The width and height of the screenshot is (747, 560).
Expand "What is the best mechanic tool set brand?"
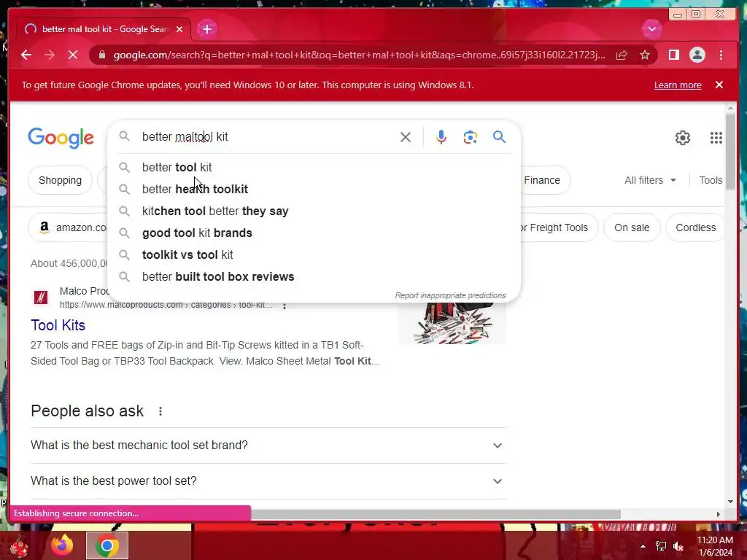[x=268, y=446]
